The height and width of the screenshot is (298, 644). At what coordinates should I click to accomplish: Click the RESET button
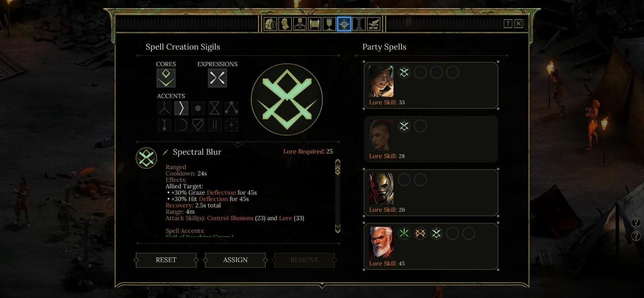(x=166, y=260)
